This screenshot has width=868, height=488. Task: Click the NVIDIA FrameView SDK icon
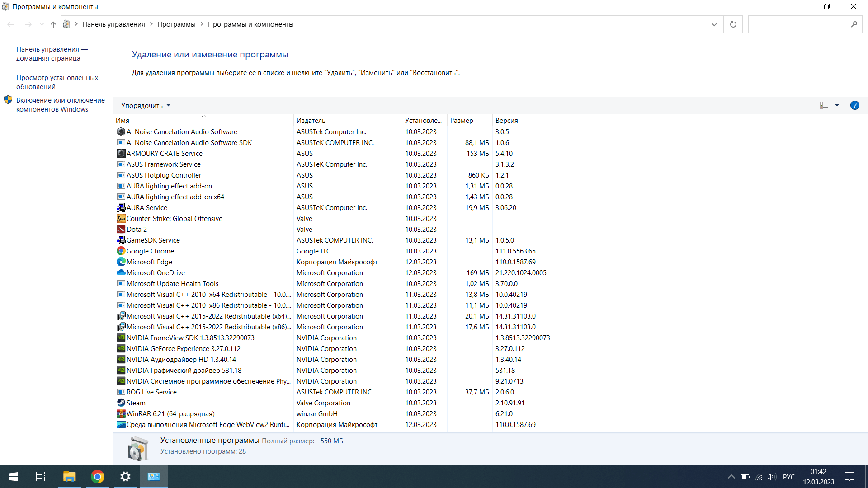(x=121, y=338)
